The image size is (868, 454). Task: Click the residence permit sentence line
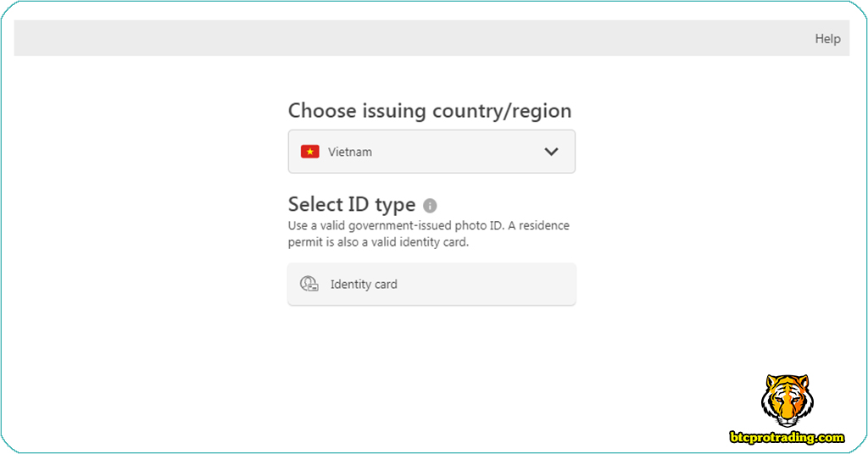(378, 242)
